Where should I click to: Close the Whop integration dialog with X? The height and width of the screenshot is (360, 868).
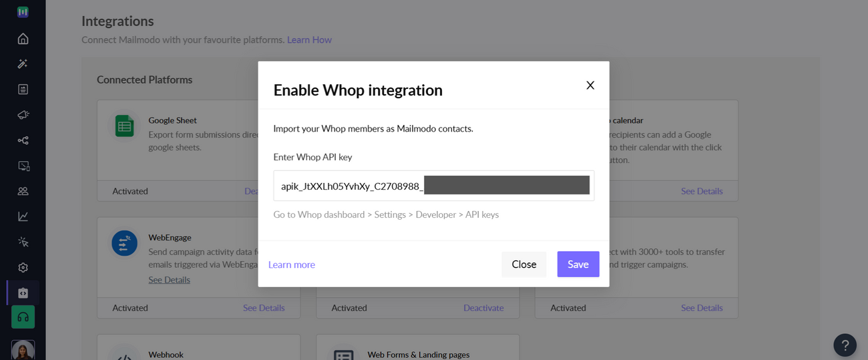coord(590,85)
